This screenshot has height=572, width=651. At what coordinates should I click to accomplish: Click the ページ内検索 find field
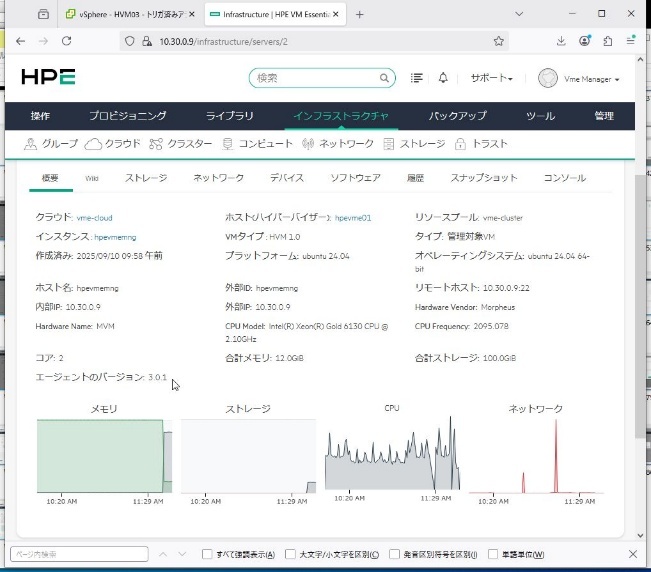pos(78,554)
